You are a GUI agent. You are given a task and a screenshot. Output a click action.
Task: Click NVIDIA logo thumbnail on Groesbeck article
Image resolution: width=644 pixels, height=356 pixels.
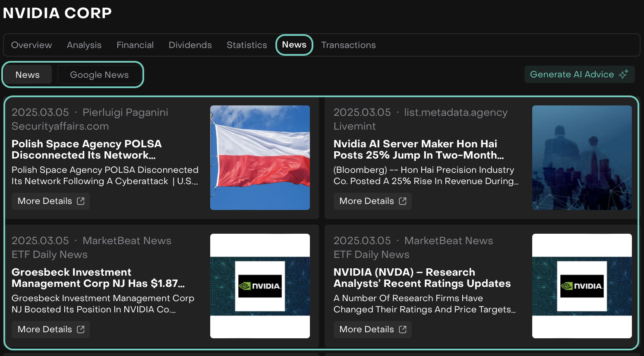point(260,286)
